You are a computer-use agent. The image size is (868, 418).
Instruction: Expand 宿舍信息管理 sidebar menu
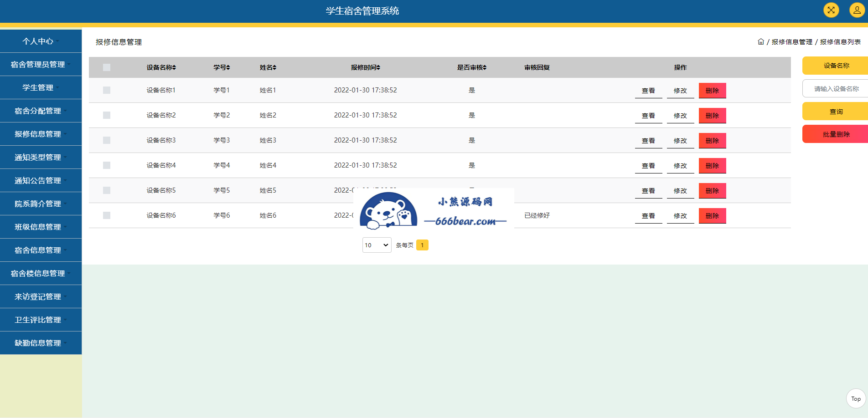(41, 250)
